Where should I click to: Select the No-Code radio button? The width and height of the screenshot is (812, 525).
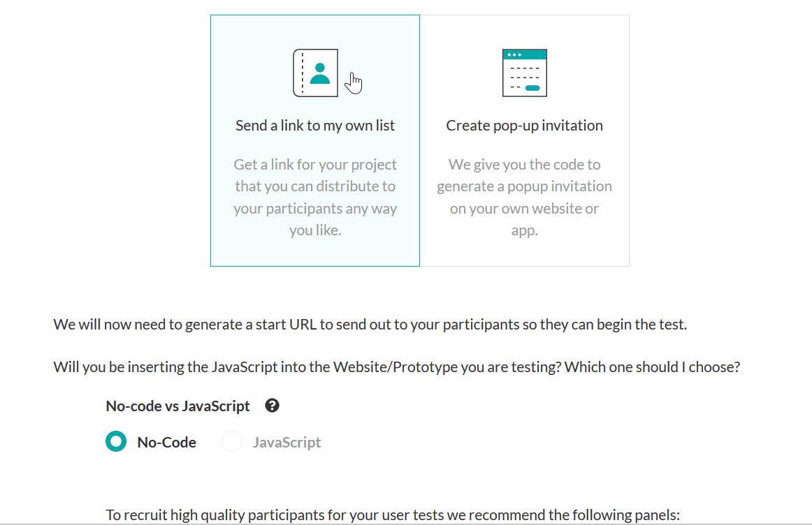116,441
